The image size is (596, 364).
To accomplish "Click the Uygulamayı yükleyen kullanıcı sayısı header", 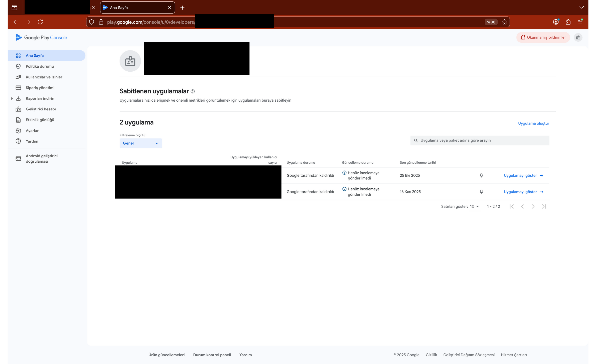I will 254,160.
